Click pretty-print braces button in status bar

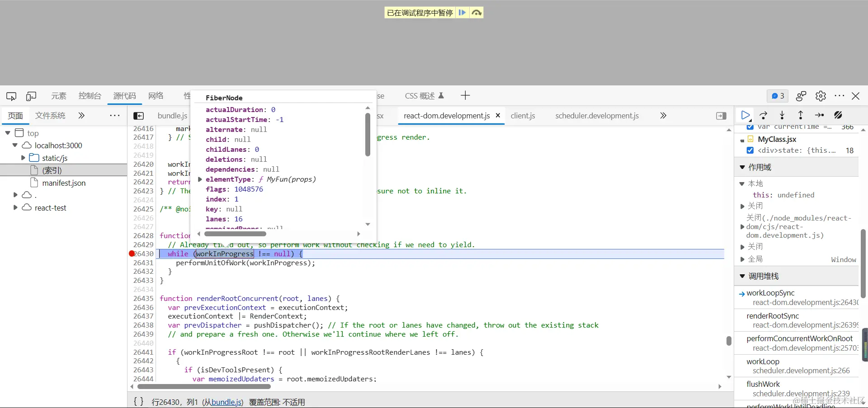coord(139,401)
